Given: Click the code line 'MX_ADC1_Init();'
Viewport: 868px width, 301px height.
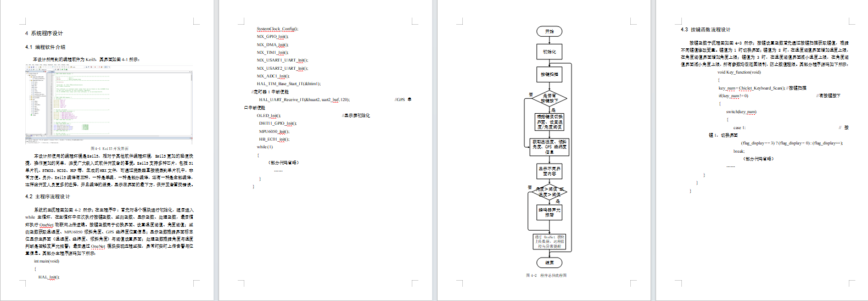Looking at the screenshot, I should (273, 76).
